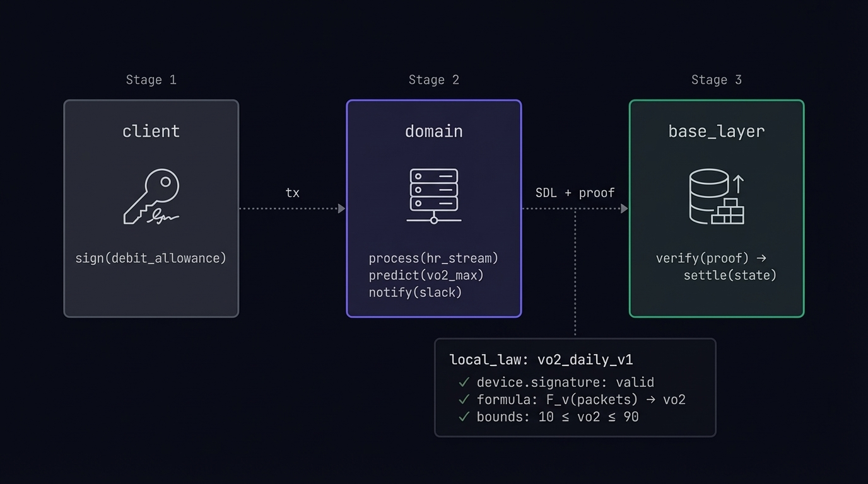The width and height of the screenshot is (868, 484).
Task: Open the database icon in base_layer
Action: [x=708, y=195]
